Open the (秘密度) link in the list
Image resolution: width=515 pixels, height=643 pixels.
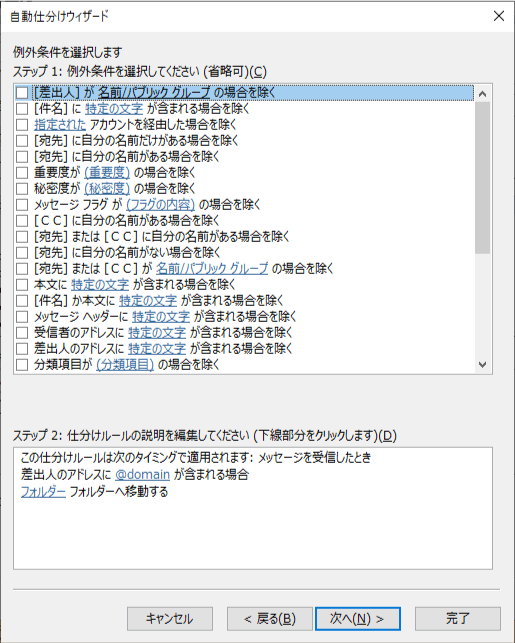107,189
